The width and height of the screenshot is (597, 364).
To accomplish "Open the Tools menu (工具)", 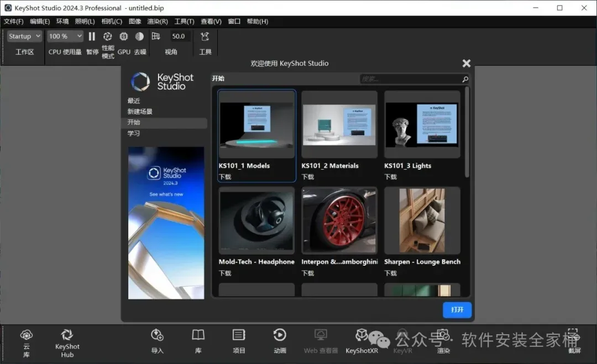I will [184, 22].
